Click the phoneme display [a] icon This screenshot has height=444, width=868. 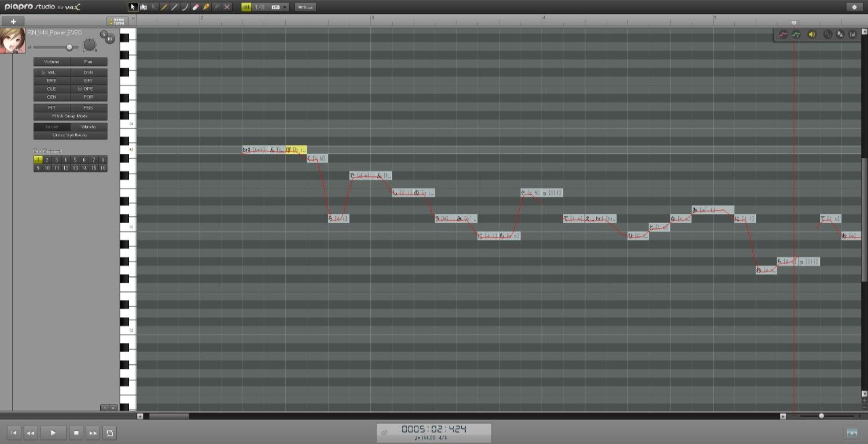852,35
